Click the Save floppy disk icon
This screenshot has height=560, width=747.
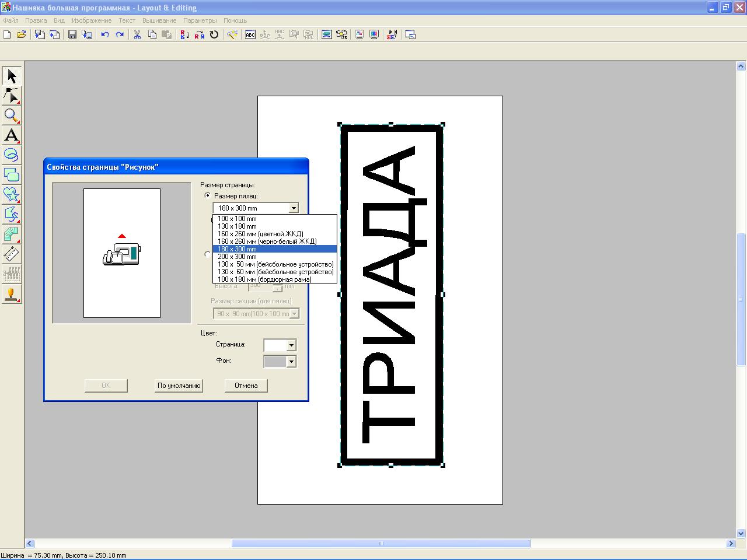click(x=72, y=35)
